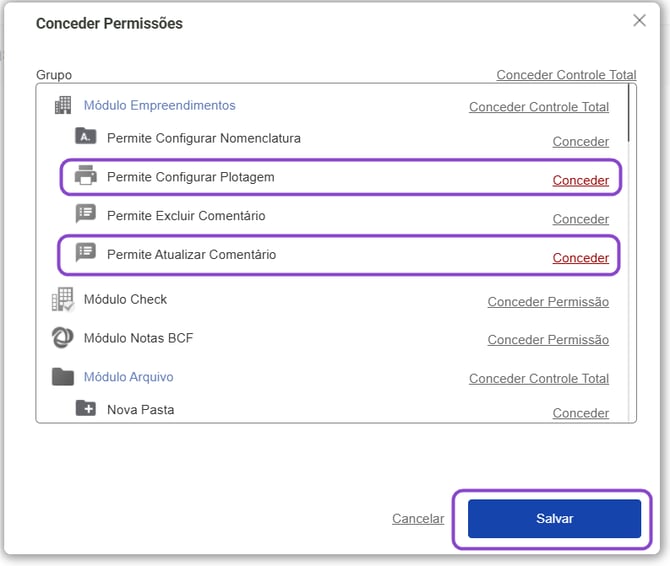Click the Módulo Check icon
The width and height of the screenshot is (670, 566).
pyautogui.click(x=63, y=299)
